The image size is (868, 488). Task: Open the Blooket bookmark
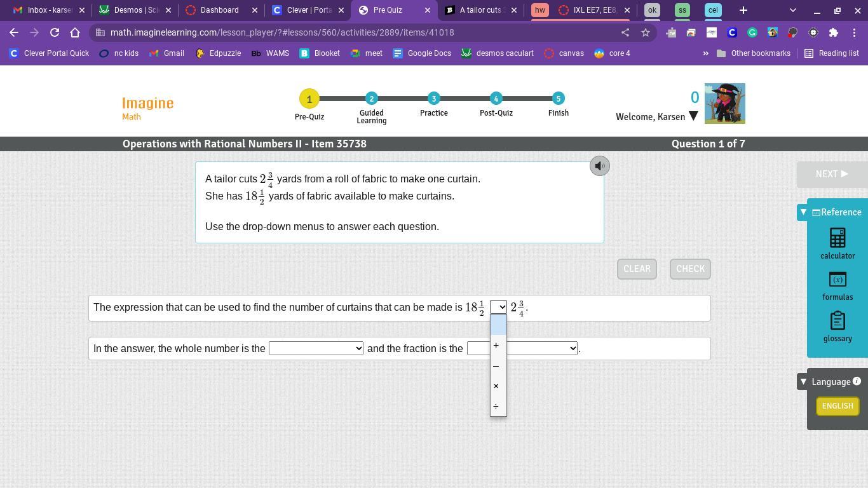(320, 53)
